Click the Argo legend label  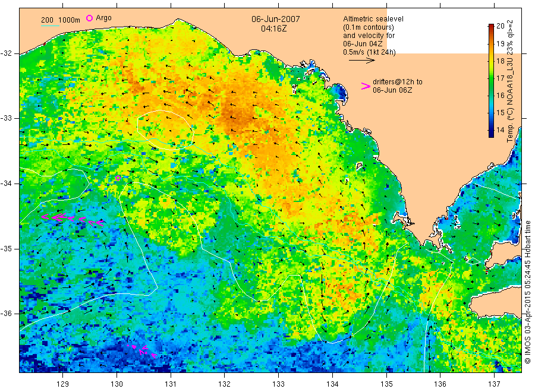103,18
